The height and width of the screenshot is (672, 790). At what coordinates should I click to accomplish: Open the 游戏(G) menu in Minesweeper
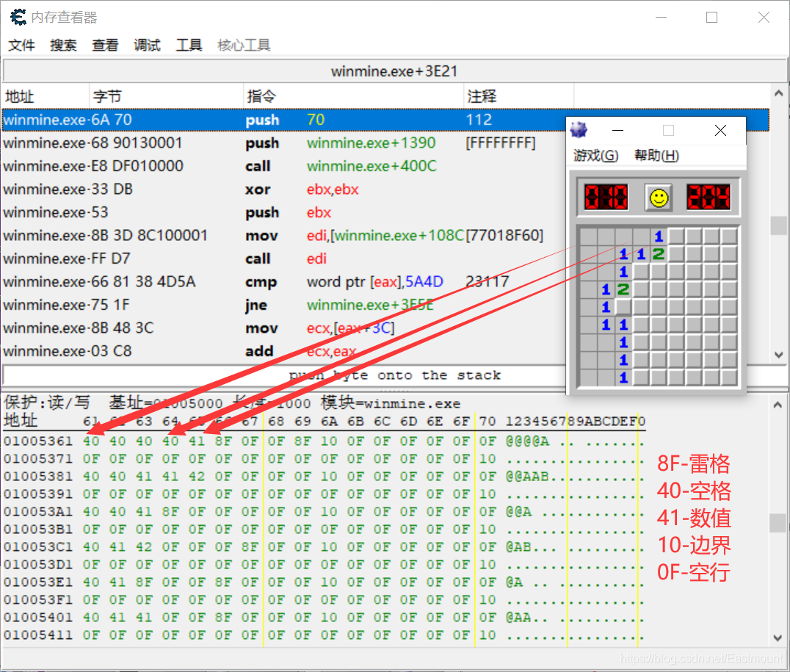[595, 155]
